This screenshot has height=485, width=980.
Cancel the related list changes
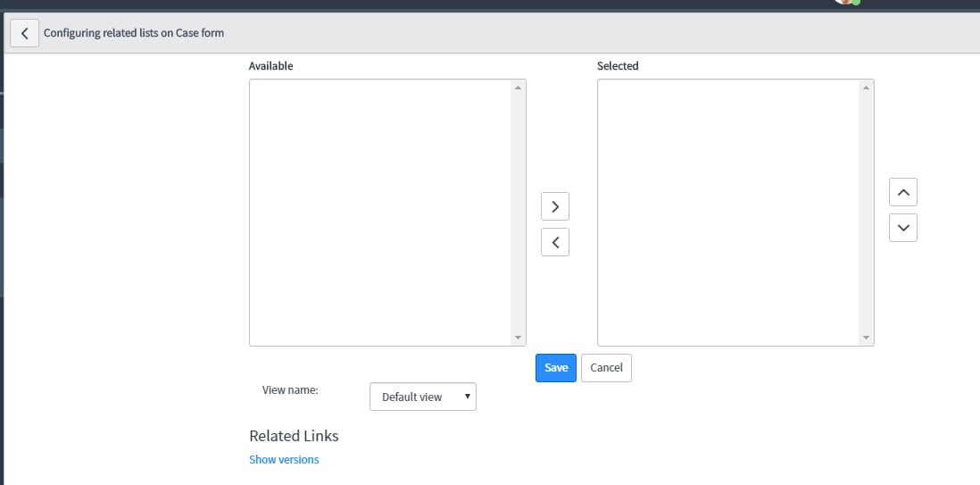(606, 368)
